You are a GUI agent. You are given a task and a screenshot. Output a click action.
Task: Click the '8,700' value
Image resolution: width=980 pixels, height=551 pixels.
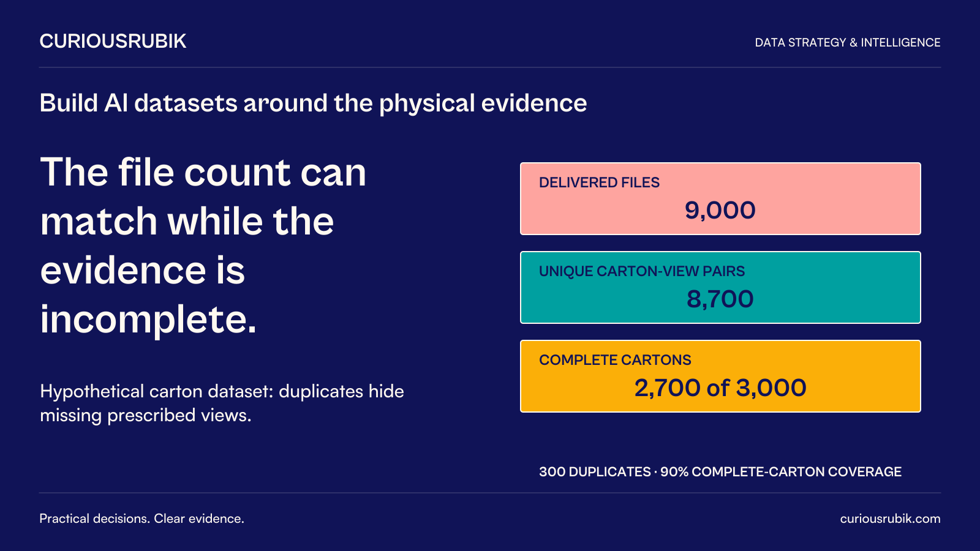[x=720, y=299]
